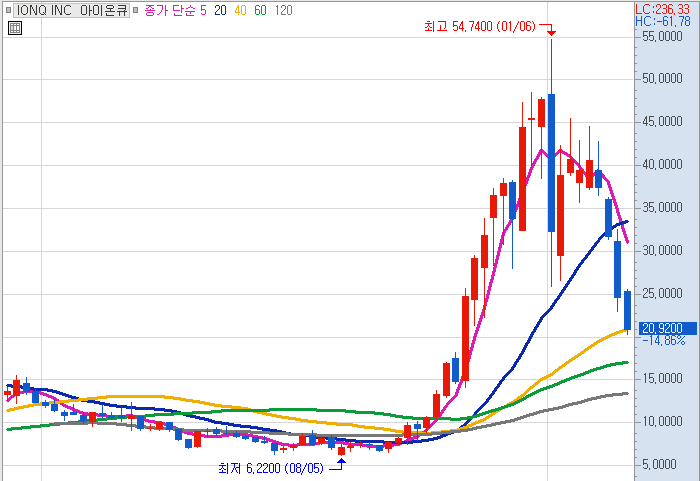This screenshot has width=700, height=481.
Task: Select the 120-day moving average legend
Action: pyautogui.click(x=283, y=10)
